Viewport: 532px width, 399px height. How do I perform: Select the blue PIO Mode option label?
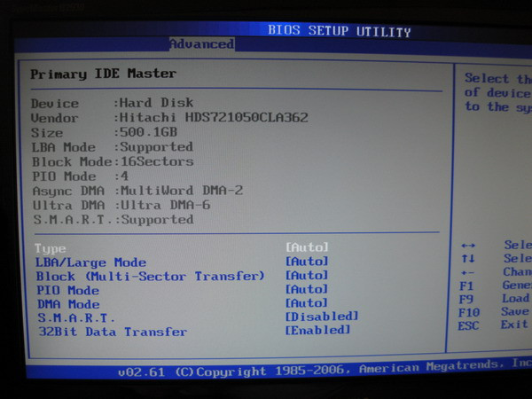pos(68,291)
